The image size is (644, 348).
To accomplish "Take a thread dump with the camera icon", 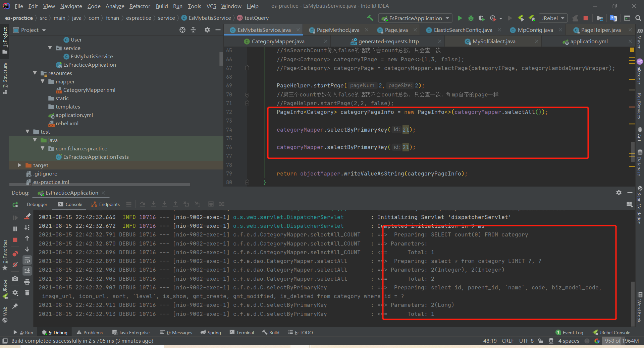I will 15,278.
